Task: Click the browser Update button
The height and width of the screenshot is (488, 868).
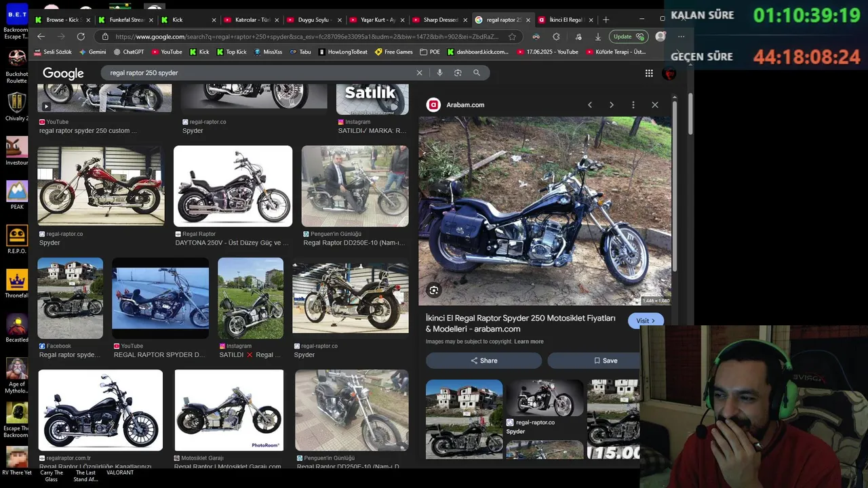Action: point(628,37)
